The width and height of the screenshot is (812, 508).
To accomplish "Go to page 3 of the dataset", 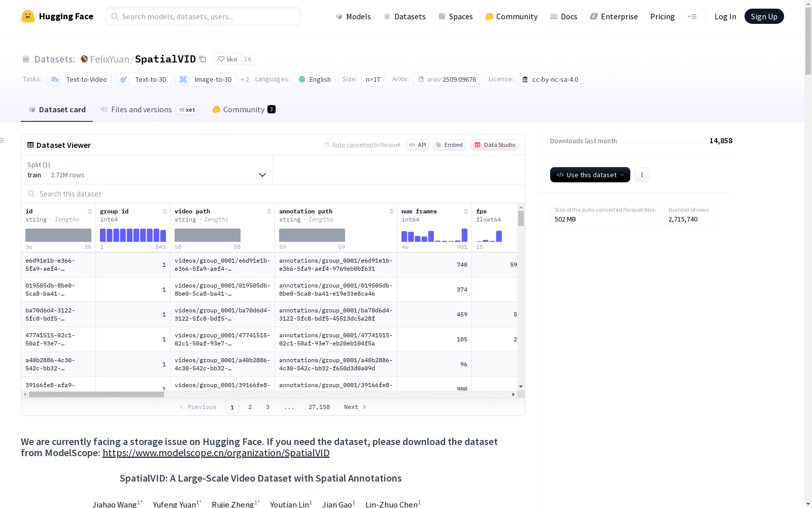I will (268, 407).
